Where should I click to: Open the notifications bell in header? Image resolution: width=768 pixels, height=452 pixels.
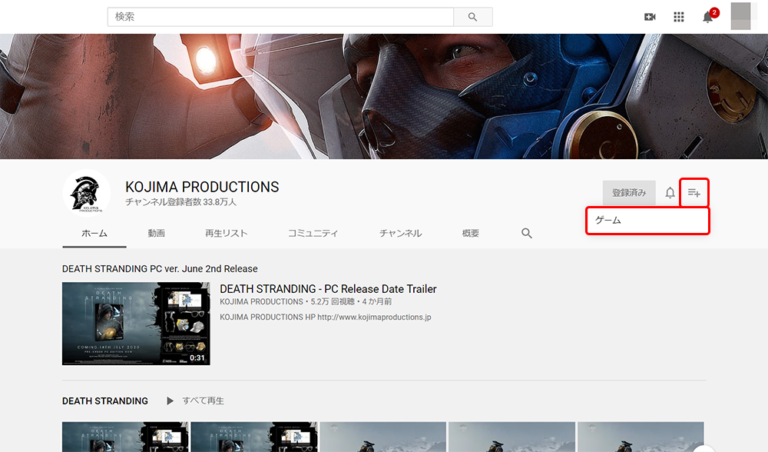708,17
